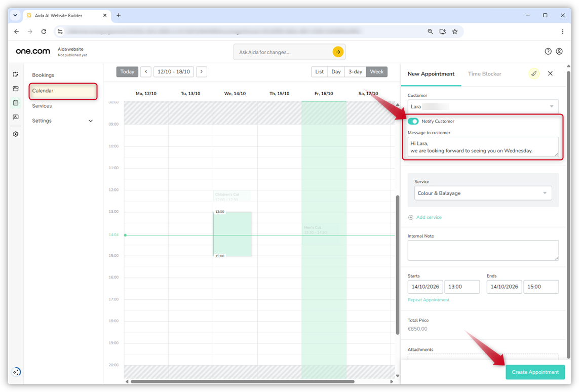The height and width of the screenshot is (392, 579).
Task: Open the help question mark icon
Action: (548, 51)
